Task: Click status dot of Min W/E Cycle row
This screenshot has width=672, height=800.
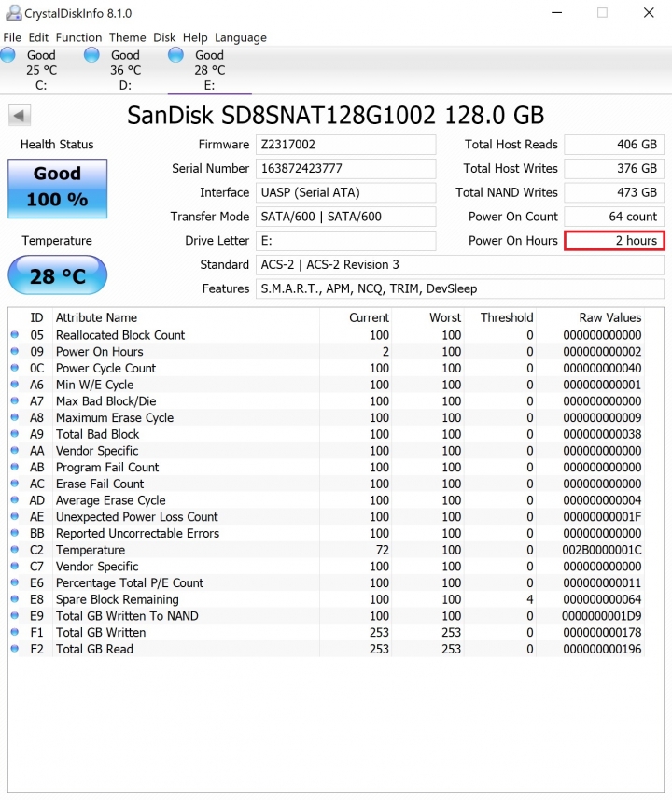Action: coord(14,385)
